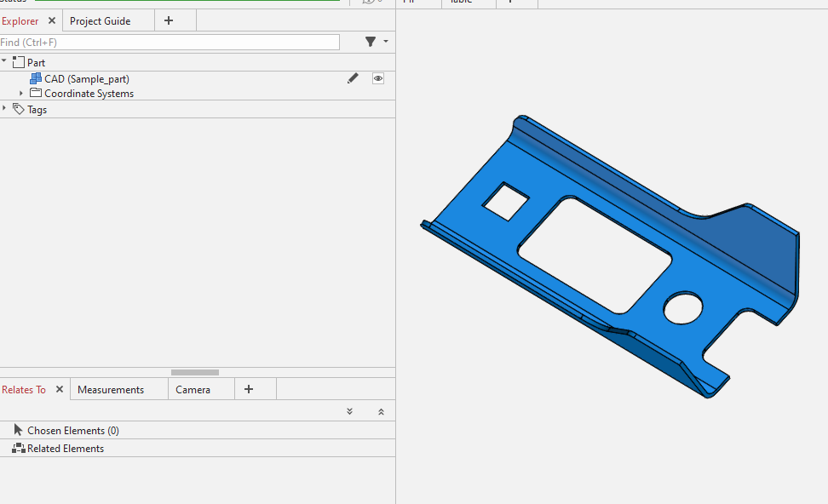Click the Related Elements icon

coord(19,448)
